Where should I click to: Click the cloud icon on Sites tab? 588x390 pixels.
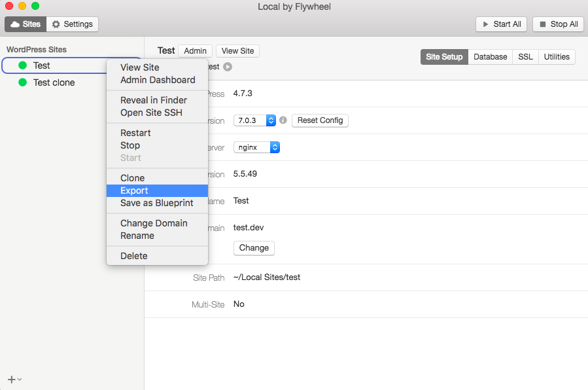[15, 24]
